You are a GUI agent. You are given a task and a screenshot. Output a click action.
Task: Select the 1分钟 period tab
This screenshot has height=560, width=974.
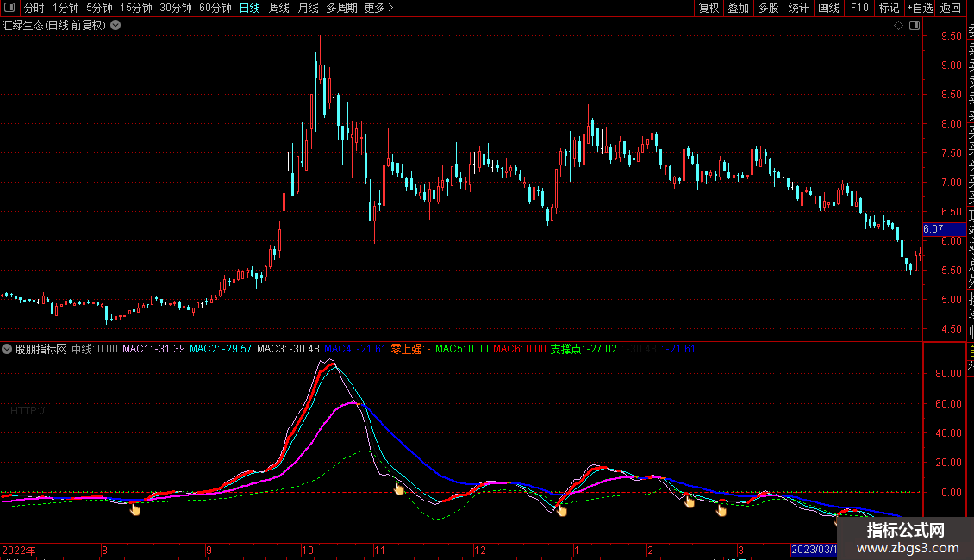click(66, 8)
